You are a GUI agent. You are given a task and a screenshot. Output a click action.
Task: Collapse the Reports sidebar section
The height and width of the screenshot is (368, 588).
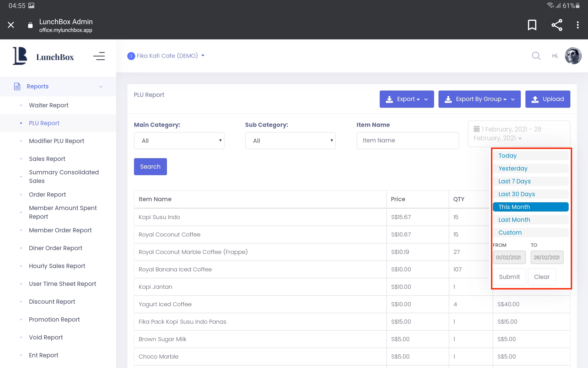click(58, 86)
